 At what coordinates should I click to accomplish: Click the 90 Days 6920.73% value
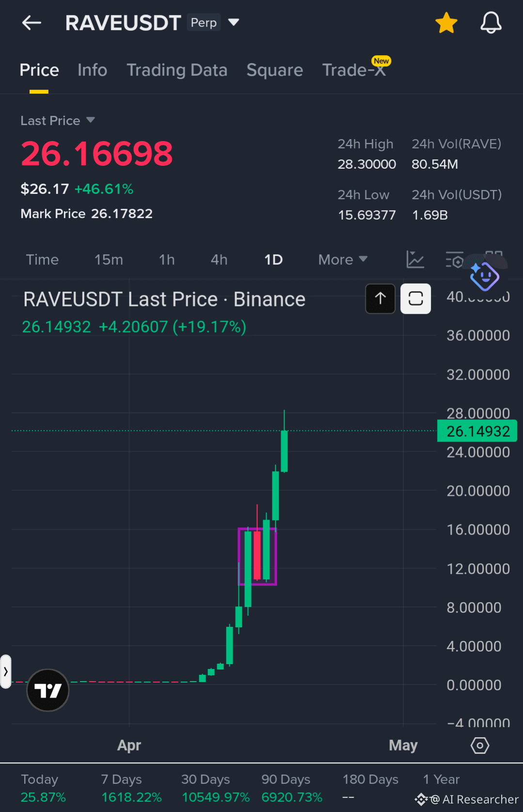point(292,797)
